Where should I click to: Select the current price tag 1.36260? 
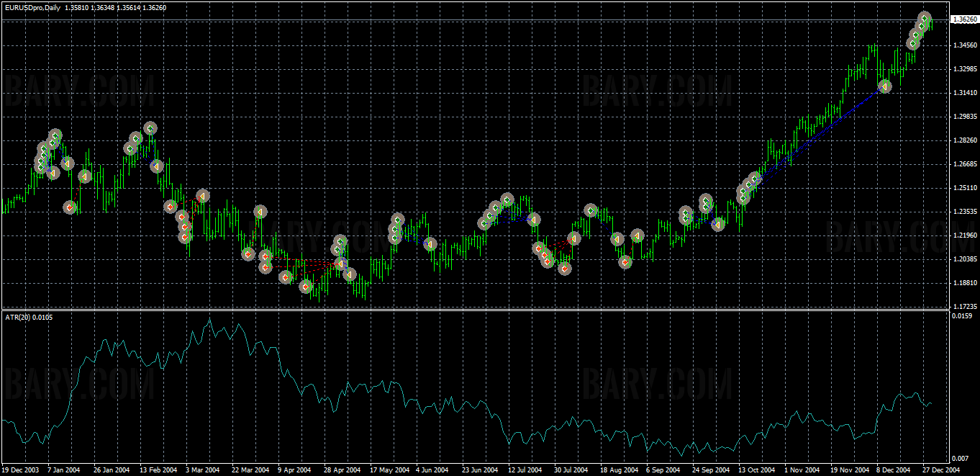click(964, 20)
